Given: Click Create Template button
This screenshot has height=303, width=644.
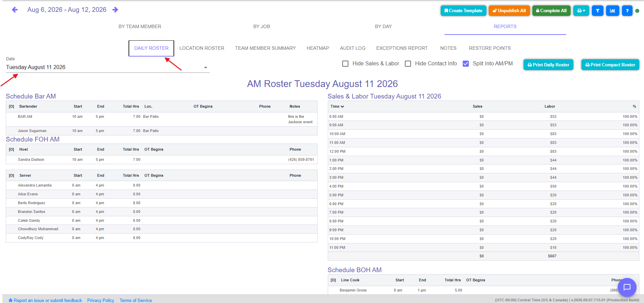Looking at the screenshot, I should click(463, 10).
